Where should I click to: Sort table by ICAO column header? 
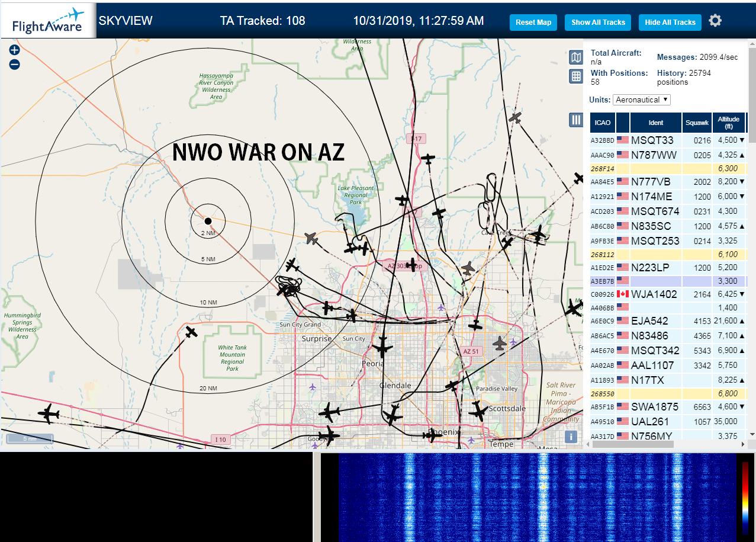[603, 123]
